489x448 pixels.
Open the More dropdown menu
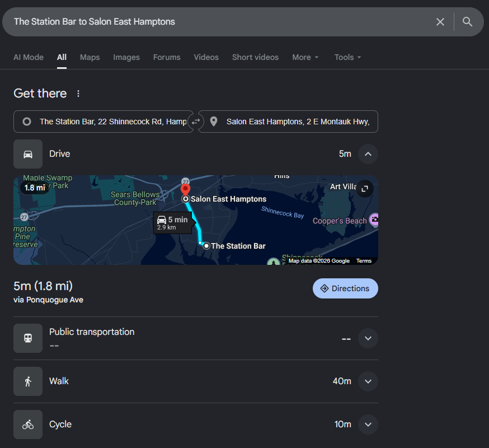tap(305, 57)
